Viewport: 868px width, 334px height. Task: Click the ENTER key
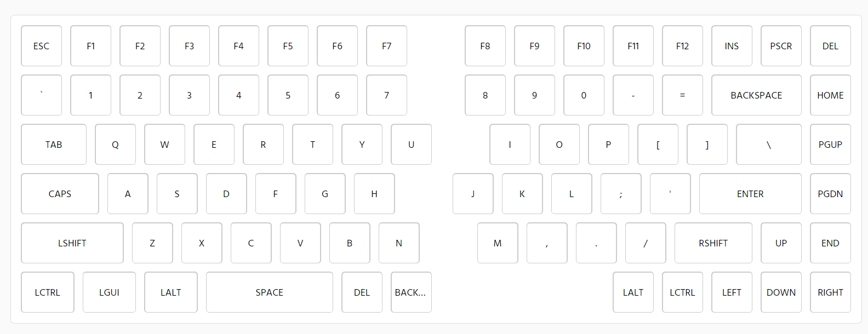[x=750, y=194]
